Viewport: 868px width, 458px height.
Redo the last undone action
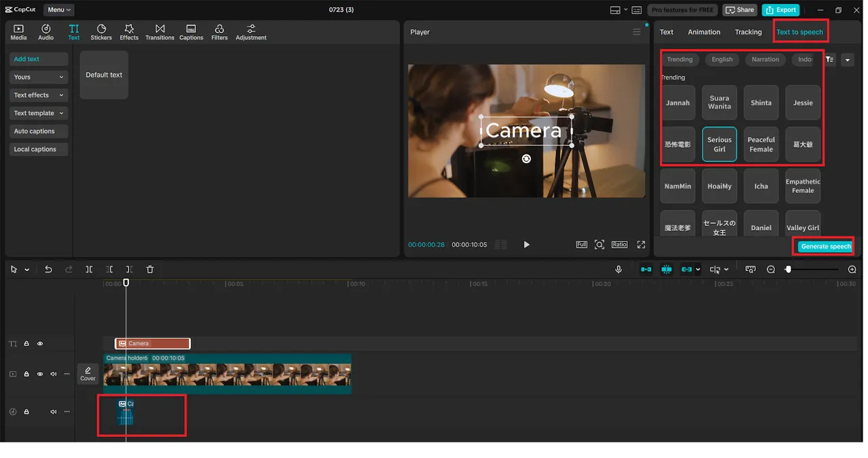point(68,269)
